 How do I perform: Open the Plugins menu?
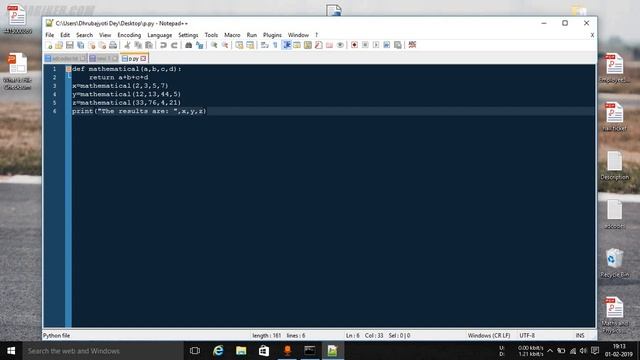(272, 35)
